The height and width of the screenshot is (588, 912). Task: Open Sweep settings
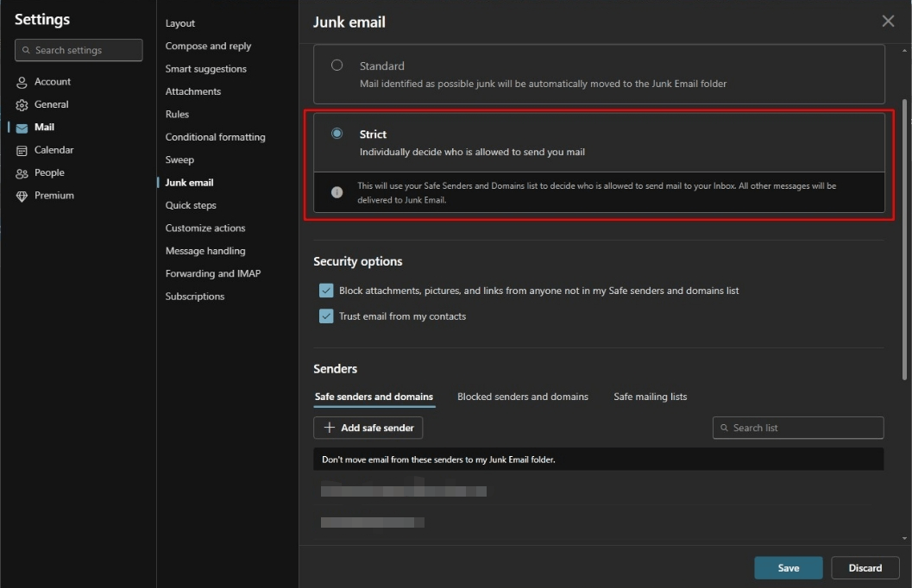[179, 160]
